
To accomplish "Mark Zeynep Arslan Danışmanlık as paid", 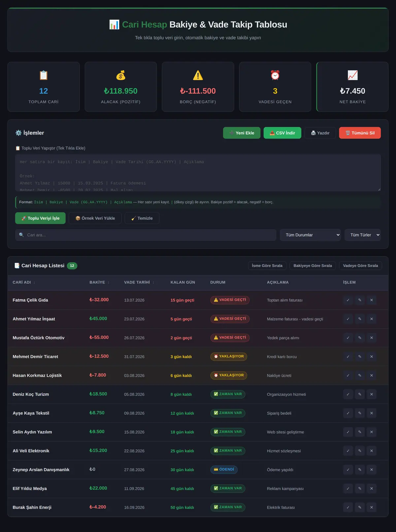I will 348,470.
